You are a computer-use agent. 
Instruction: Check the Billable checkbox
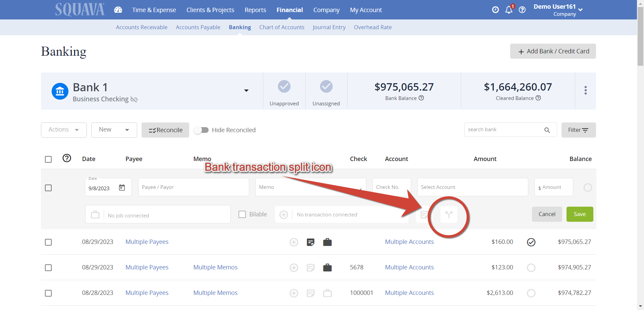[242, 214]
